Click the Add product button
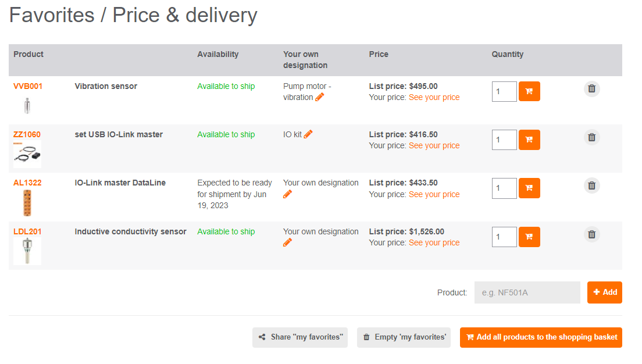 [x=604, y=292]
